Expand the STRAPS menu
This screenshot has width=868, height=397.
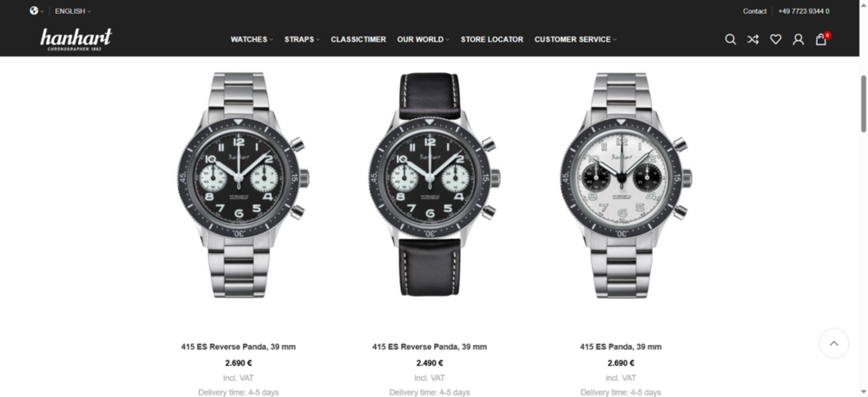302,39
